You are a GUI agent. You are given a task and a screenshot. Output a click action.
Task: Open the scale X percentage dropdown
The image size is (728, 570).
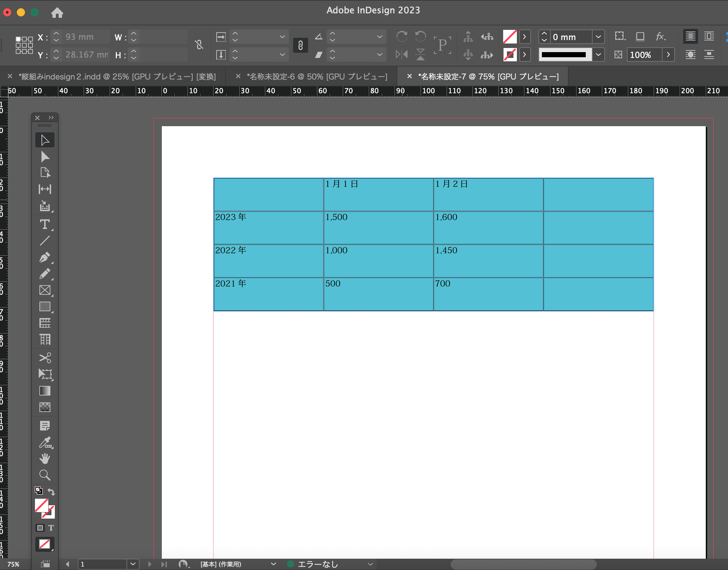pos(282,37)
